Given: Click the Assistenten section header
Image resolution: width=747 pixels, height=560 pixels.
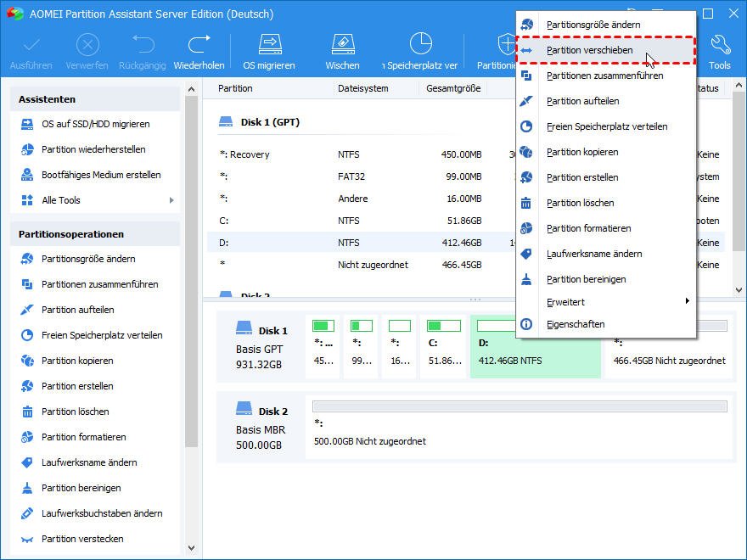Looking at the screenshot, I should click(95, 99).
